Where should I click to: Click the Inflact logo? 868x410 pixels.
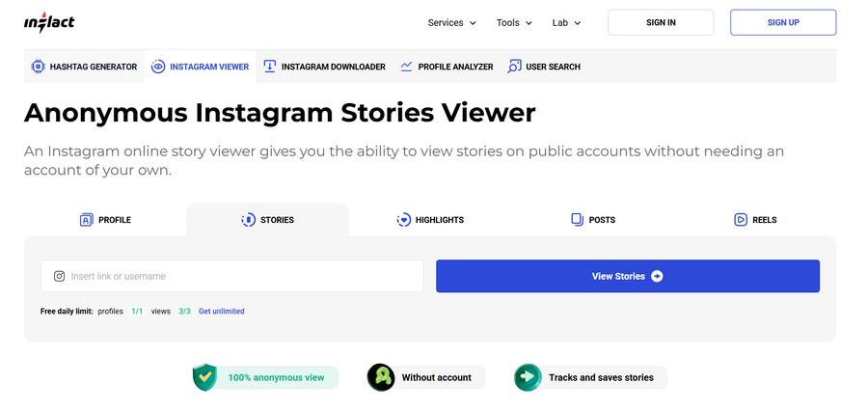49,22
